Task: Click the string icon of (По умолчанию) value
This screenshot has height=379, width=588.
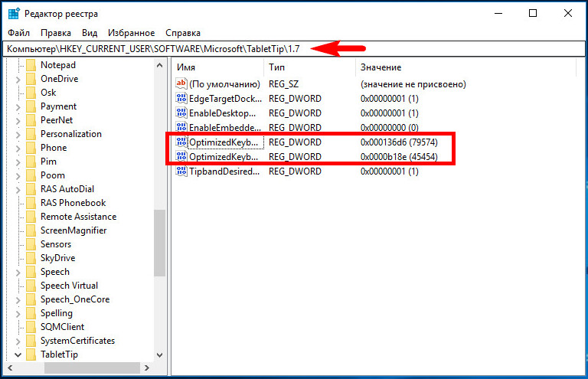Action: (181, 83)
